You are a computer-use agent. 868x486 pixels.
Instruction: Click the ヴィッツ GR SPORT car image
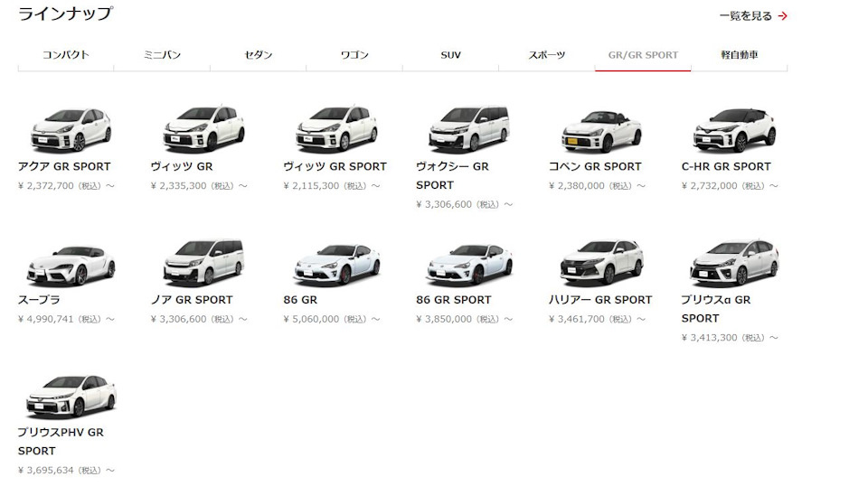pyautogui.click(x=336, y=129)
